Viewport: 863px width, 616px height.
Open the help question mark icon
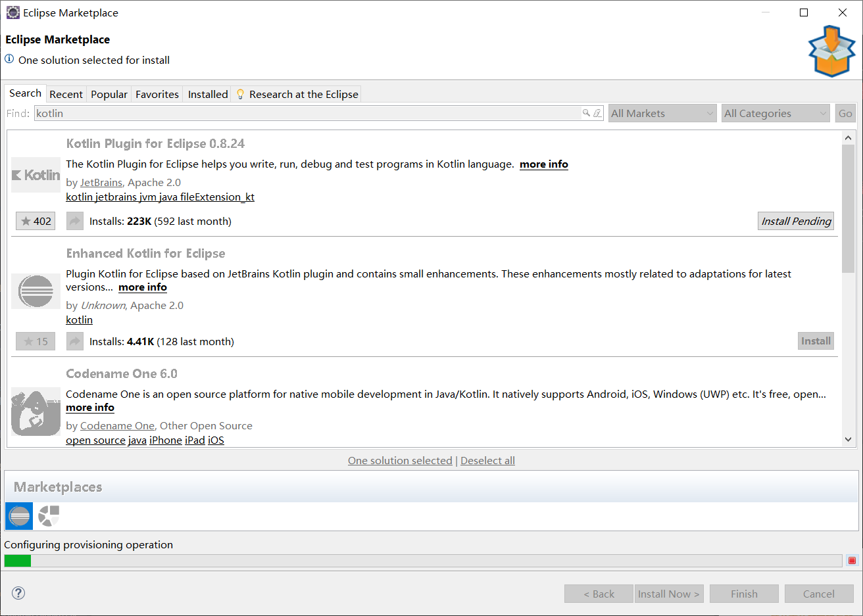(18, 593)
